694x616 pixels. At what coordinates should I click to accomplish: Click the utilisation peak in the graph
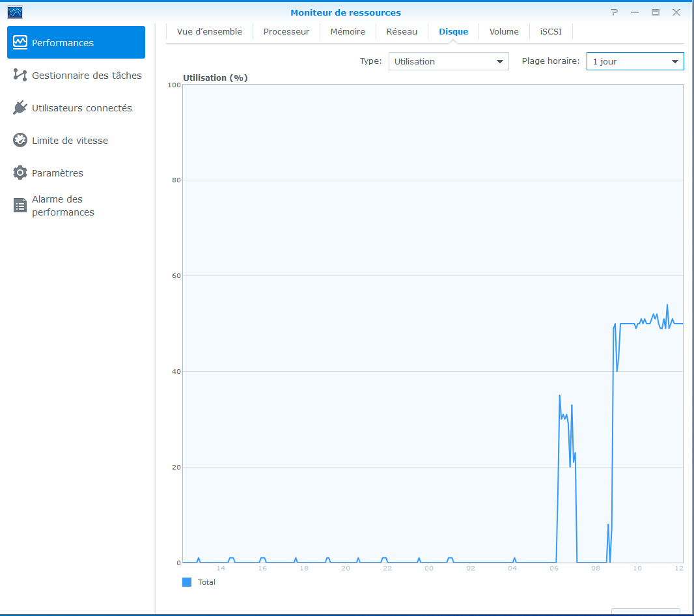667,305
